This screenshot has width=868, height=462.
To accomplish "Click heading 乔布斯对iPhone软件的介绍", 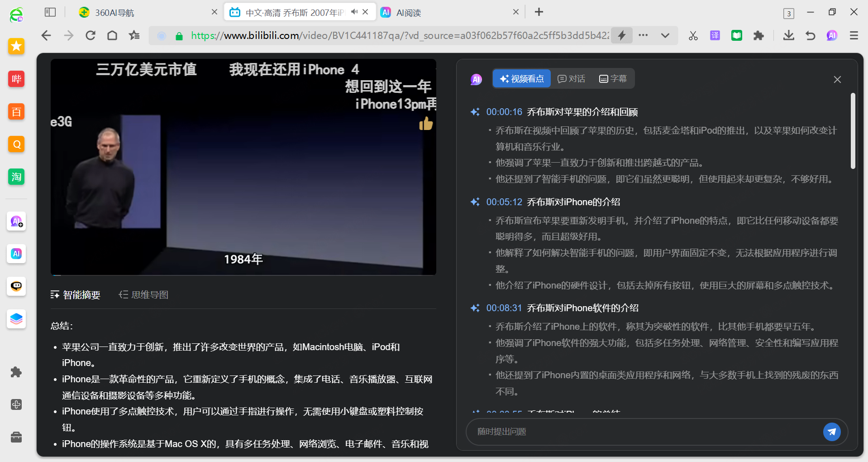I will [x=583, y=308].
